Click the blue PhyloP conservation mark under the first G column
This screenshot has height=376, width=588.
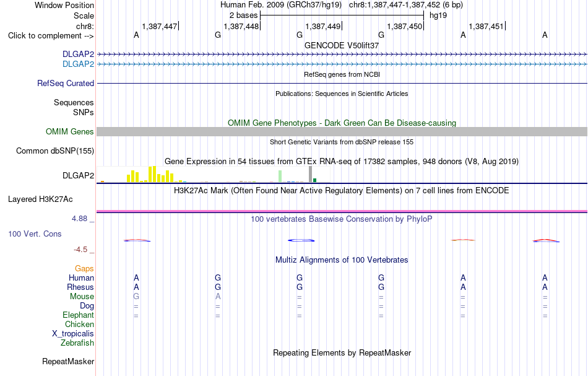[x=301, y=240]
